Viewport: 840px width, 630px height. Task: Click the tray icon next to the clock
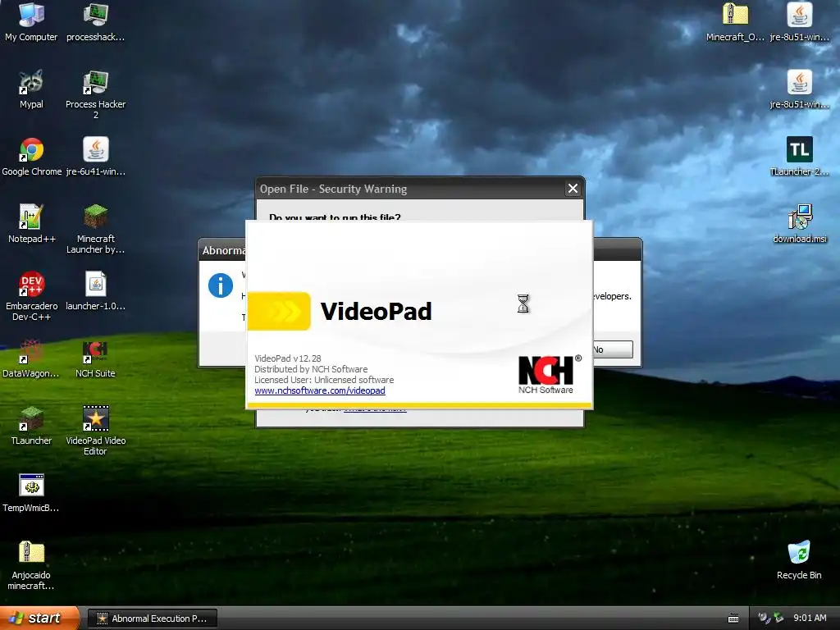point(778,618)
